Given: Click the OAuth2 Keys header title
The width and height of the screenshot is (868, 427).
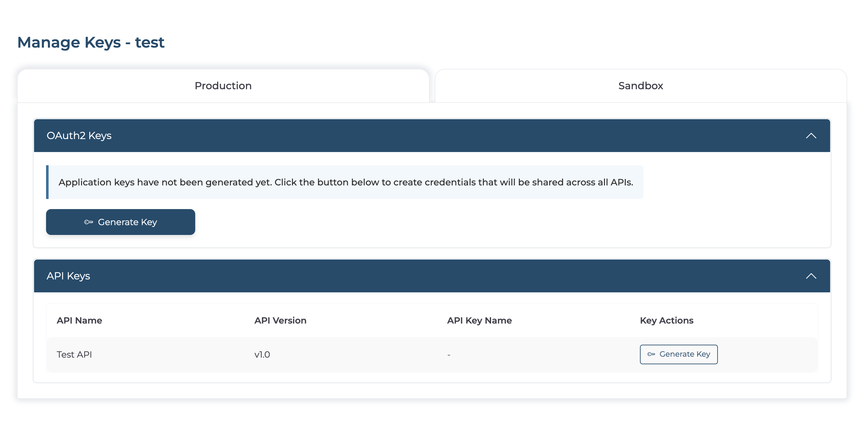Looking at the screenshot, I should 79,136.
